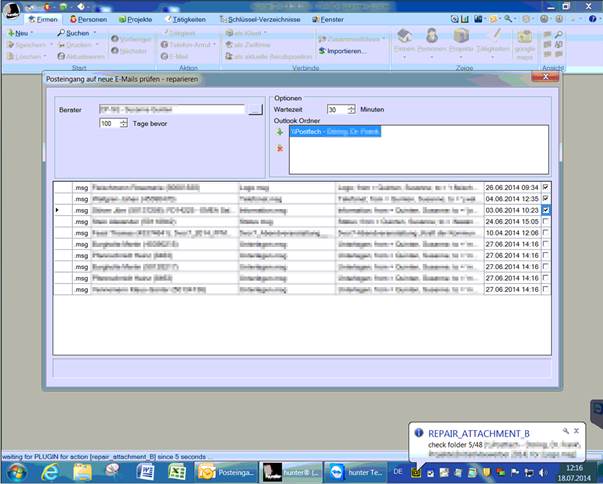Enable the checkbox in the 24.06.2014 15:05 row
The width and height of the screenshot is (603, 484).
pyautogui.click(x=545, y=221)
